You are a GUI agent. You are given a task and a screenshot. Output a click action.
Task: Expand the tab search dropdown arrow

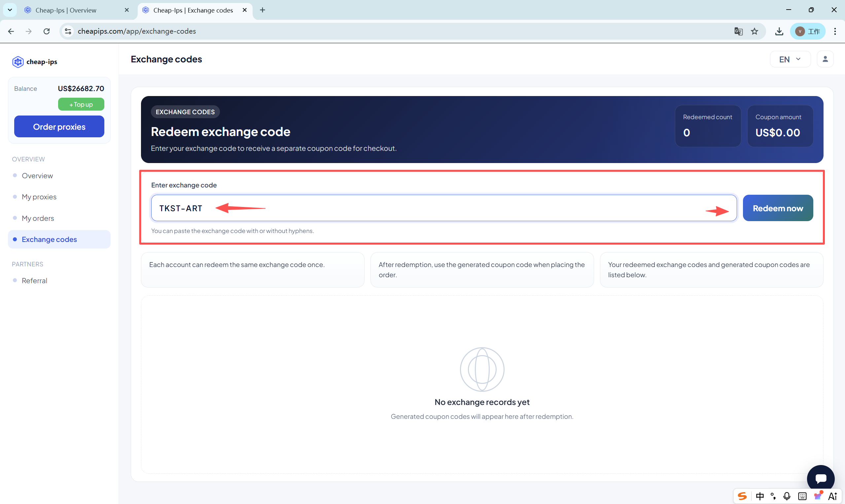tap(10, 10)
